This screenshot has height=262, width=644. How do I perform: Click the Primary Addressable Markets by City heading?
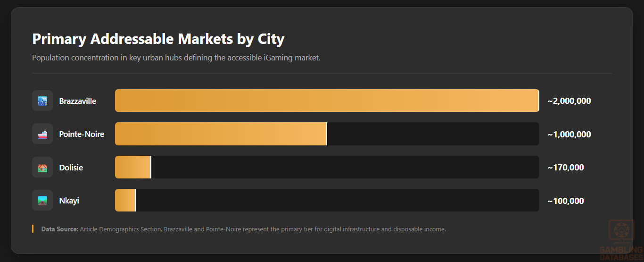(x=158, y=39)
